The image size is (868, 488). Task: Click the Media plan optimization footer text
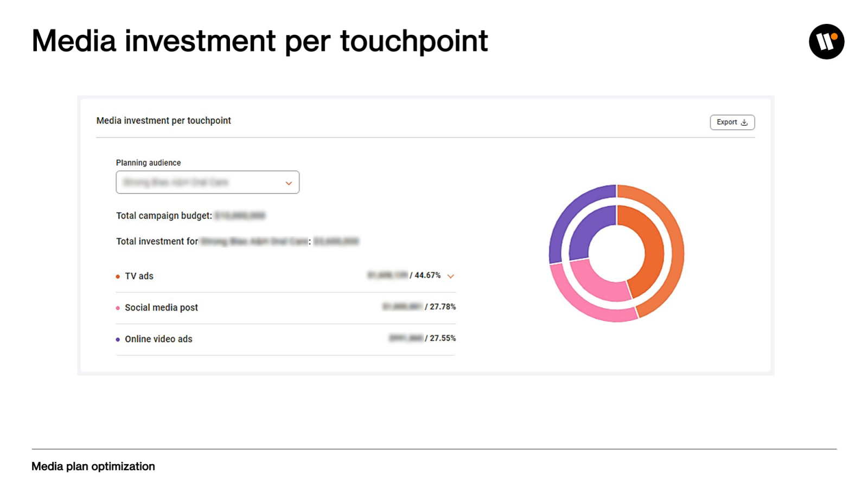[x=93, y=466]
